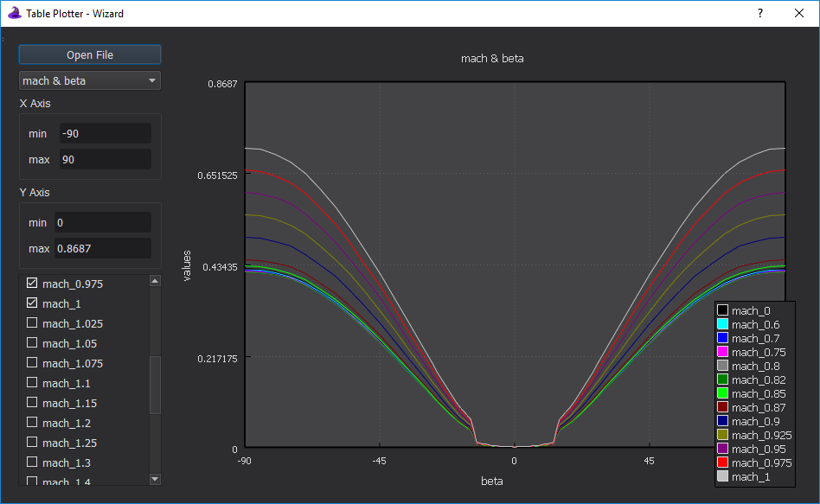Enable the mach_1.1 checkbox
Screen dimensions: 820x504
click(x=32, y=382)
